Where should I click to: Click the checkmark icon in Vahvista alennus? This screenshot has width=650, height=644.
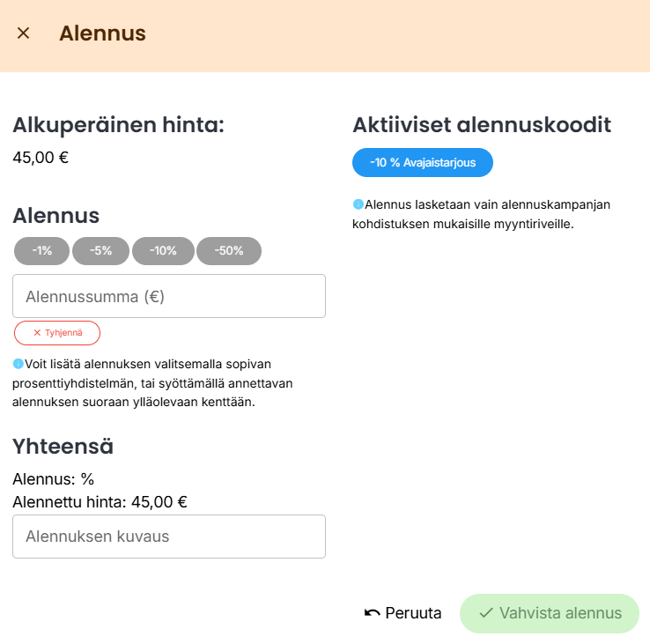[x=486, y=613]
